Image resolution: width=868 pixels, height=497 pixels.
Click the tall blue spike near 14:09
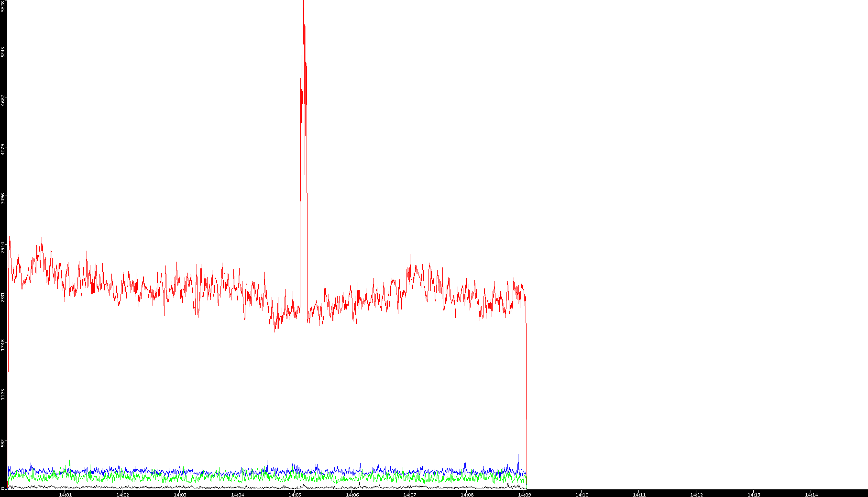(518, 455)
